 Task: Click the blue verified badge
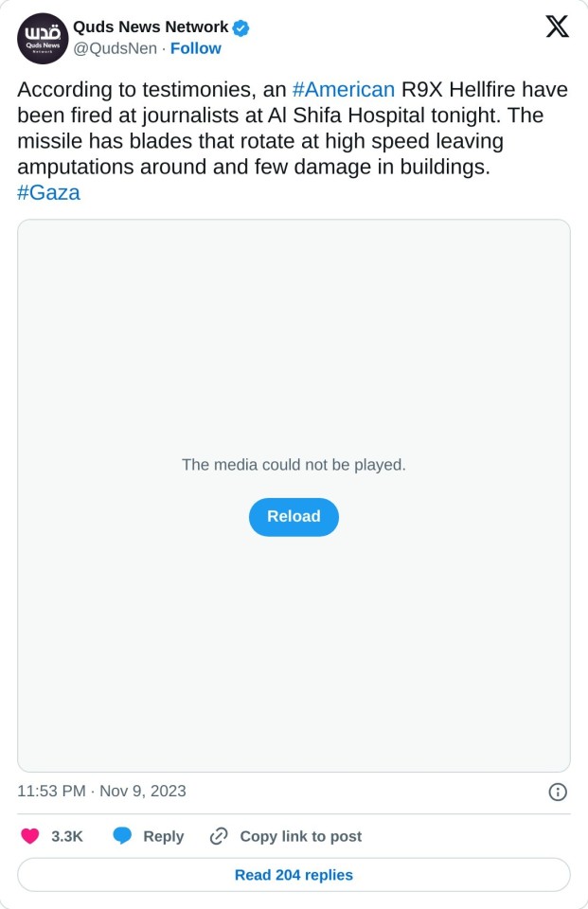(241, 28)
